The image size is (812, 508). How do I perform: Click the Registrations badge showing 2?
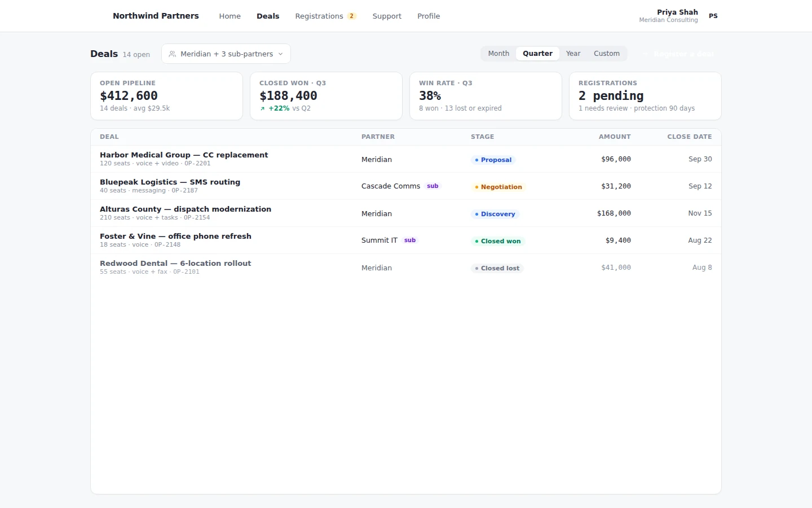(x=352, y=16)
